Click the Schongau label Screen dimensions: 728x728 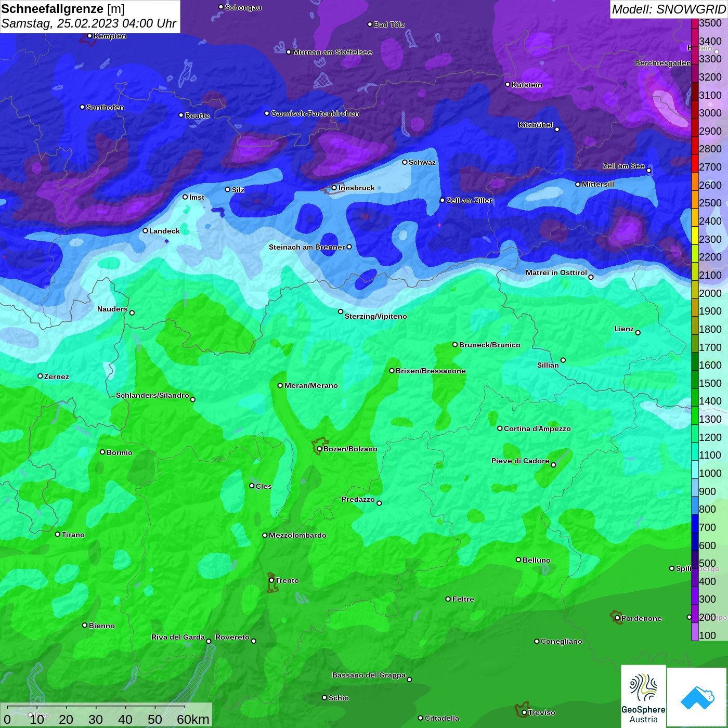(243, 7)
